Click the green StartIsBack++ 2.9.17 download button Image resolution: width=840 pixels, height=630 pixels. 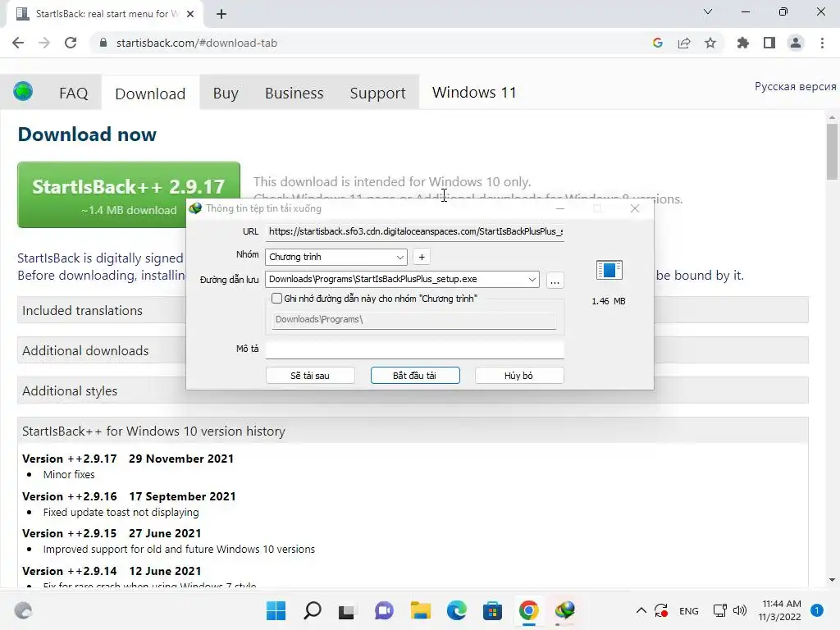[129, 194]
